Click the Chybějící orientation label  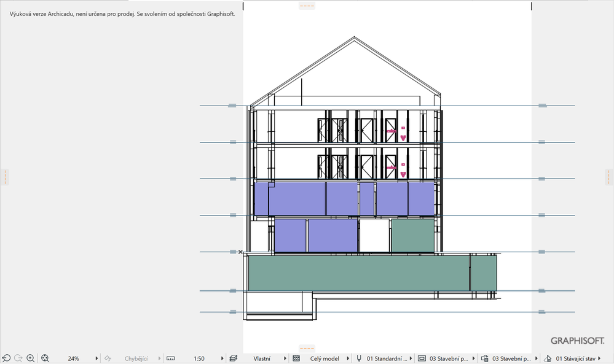[136, 358]
